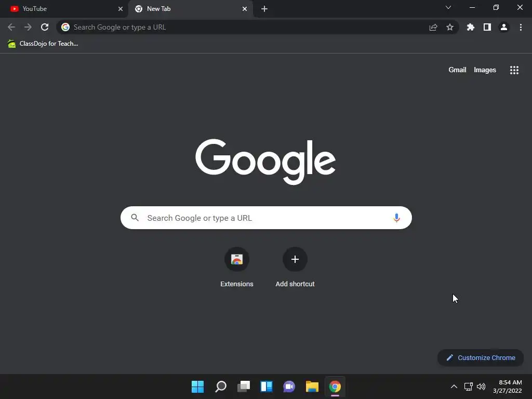Add a new shortcut tile

click(295, 268)
